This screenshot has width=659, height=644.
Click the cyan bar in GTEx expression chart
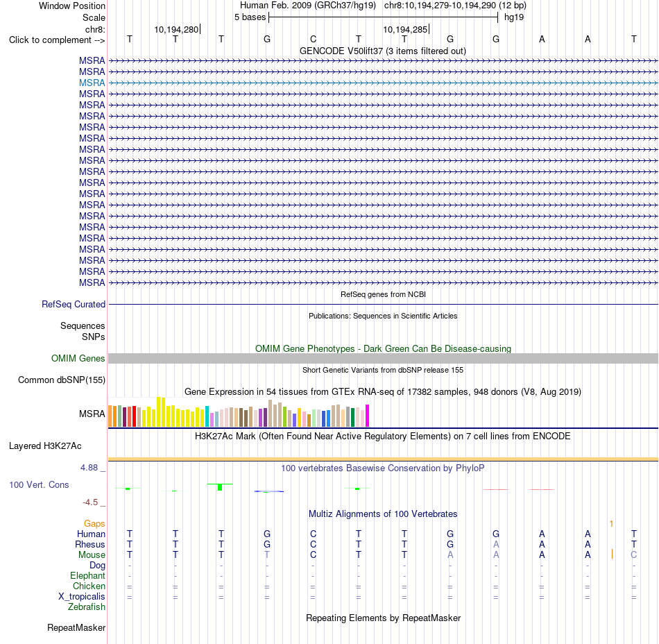[207, 416]
